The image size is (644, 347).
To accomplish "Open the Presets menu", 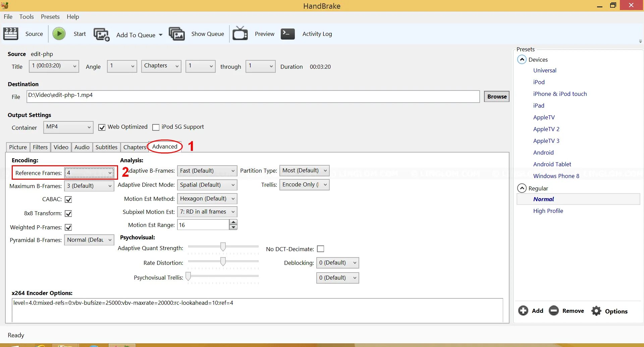I will (50, 17).
